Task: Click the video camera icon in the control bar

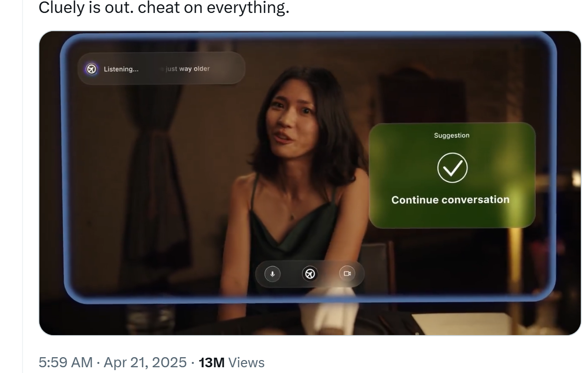Action: pos(347,274)
